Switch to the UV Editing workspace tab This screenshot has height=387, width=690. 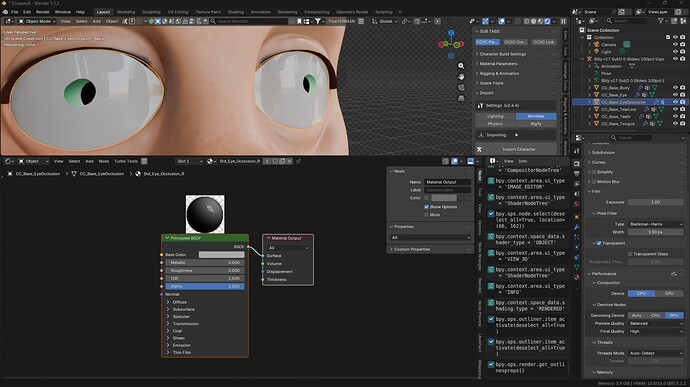tap(178, 12)
